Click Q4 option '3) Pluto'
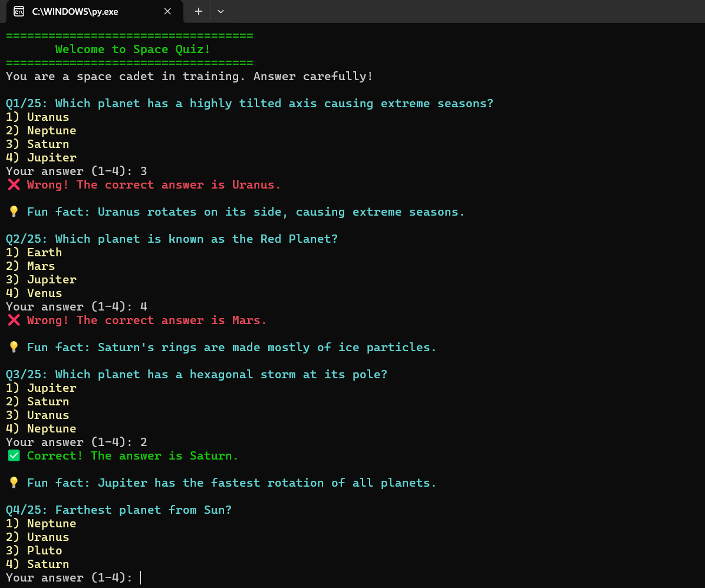 coord(34,551)
